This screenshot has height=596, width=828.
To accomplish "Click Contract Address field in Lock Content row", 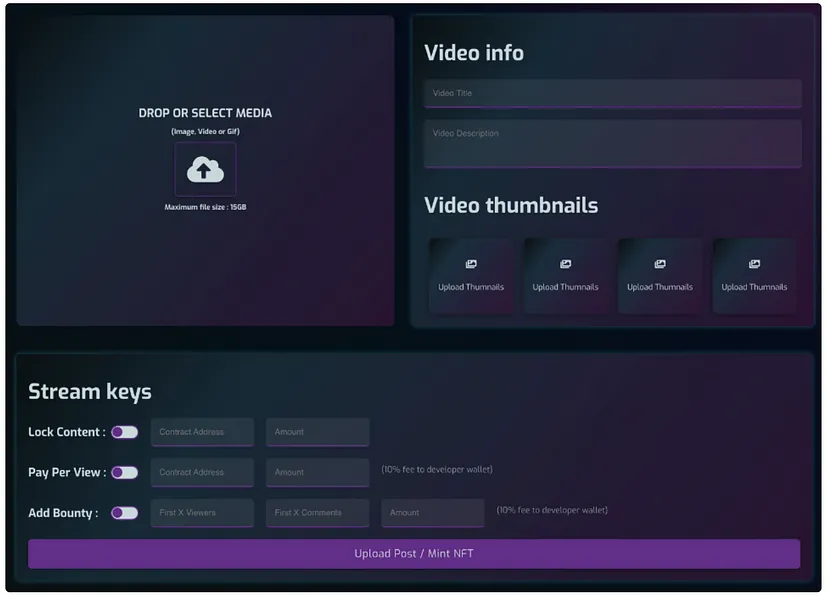I will [202, 432].
